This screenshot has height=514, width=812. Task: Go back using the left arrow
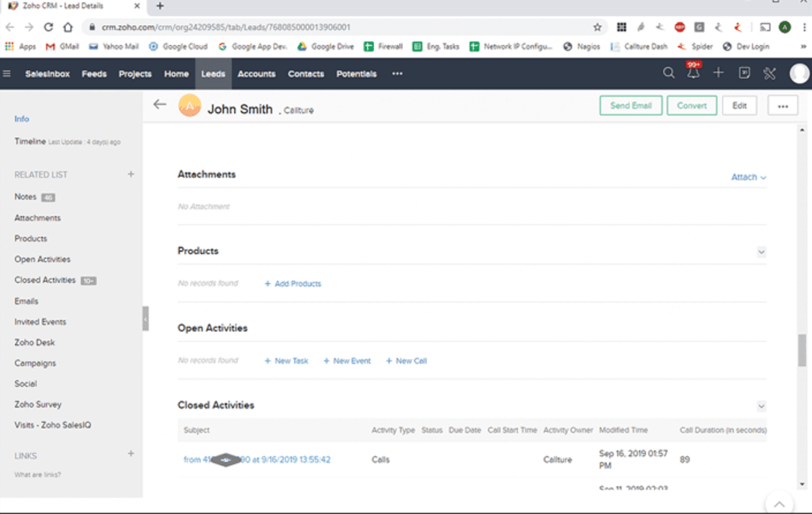tap(159, 105)
